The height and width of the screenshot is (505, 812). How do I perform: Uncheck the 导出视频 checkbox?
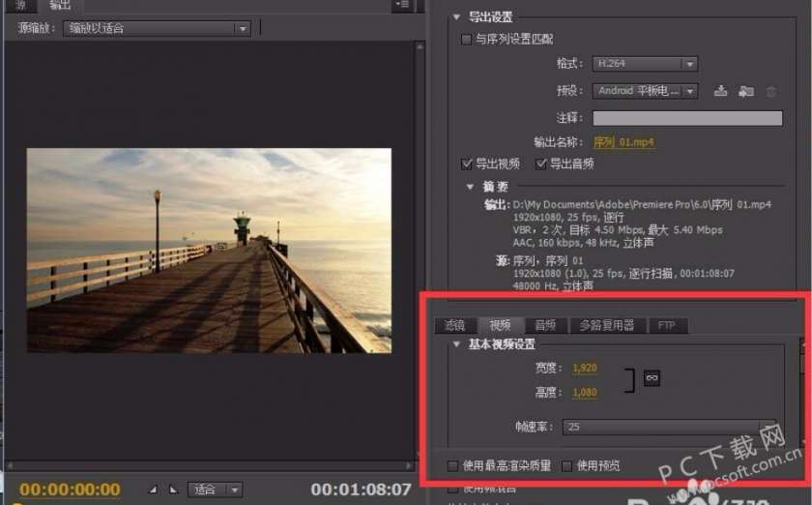(468, 163)
